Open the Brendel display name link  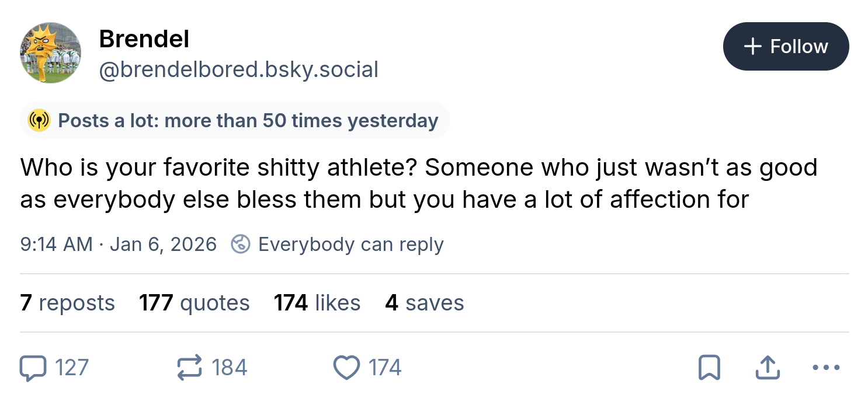[x=144, y=39]
